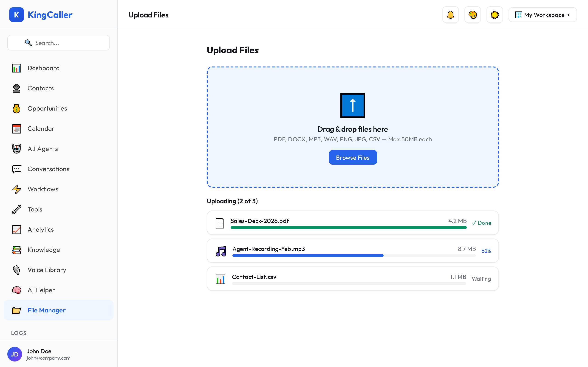Click the sun settings icon
588x367 pixels.
point(495,14)
